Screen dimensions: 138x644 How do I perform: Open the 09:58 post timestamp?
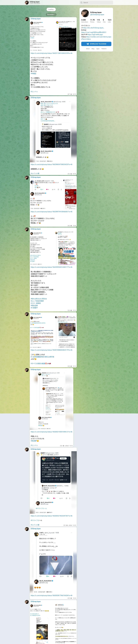[x=74, y=174]
